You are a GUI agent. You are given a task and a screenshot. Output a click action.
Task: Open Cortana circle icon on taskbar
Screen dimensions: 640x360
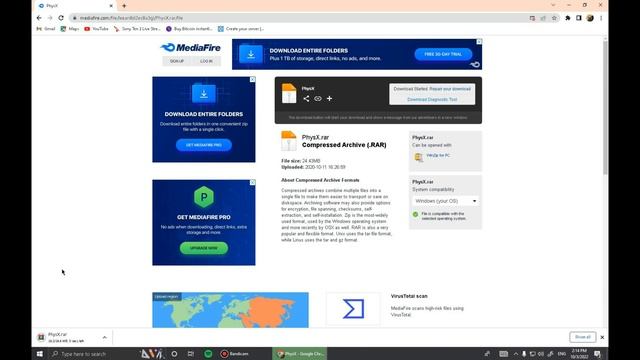tap(174, 354)
